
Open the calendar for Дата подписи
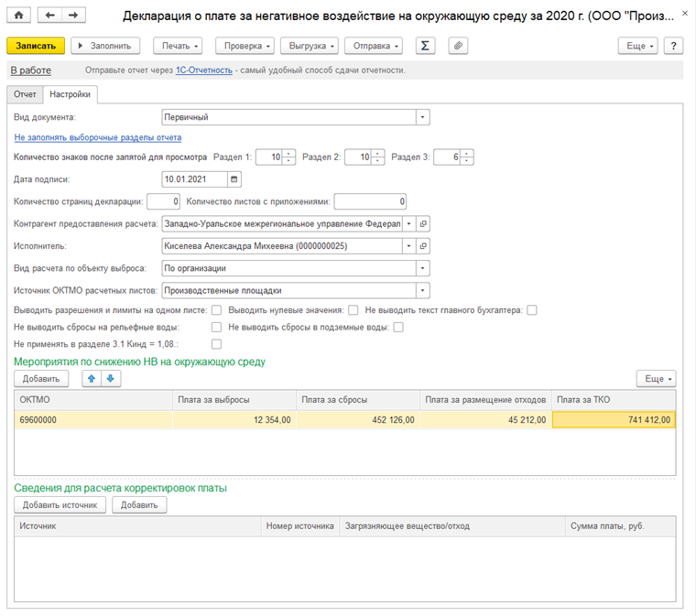pyautogui.click(x=234, y=179)
